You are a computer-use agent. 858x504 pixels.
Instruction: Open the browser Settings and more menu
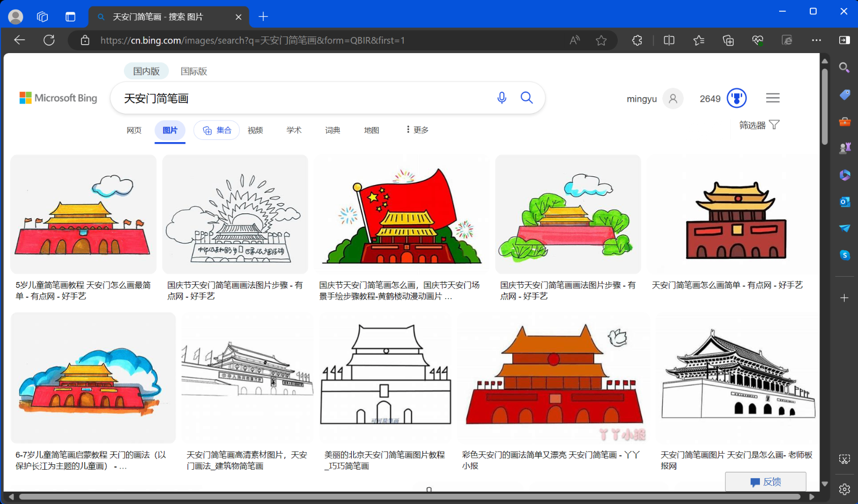tap(817, 40)
